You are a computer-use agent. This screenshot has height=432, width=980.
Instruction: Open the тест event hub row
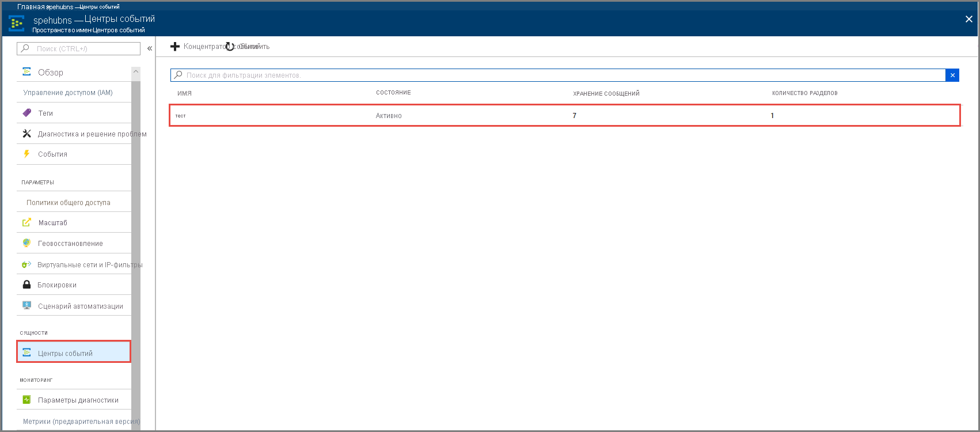point(565,115)
